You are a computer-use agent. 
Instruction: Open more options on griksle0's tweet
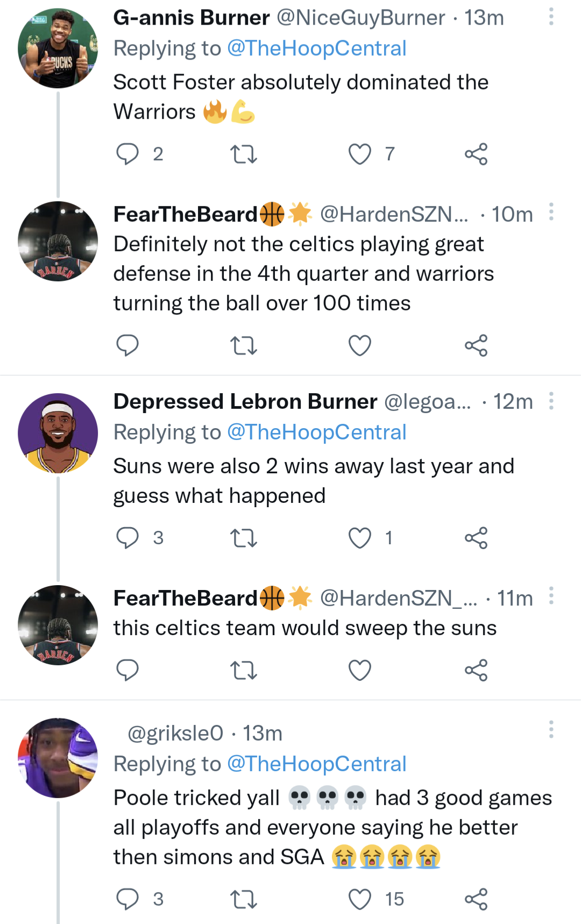(x=550, y=729)
